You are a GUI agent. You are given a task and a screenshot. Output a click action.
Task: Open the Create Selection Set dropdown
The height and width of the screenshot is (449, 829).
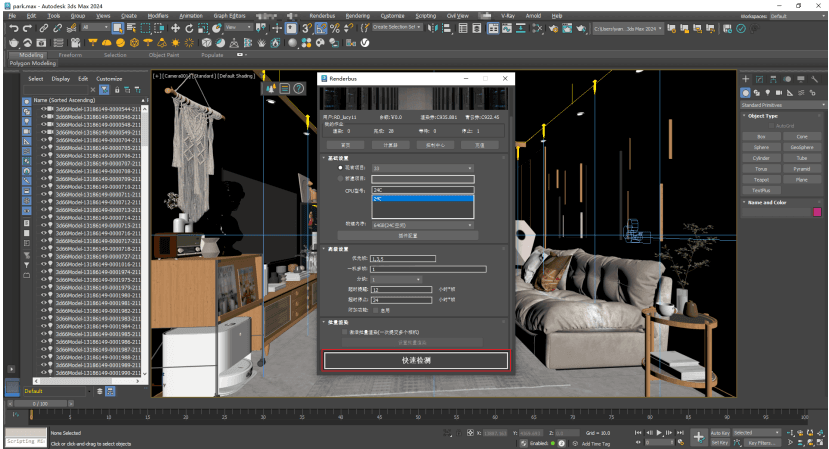[397, 28]
